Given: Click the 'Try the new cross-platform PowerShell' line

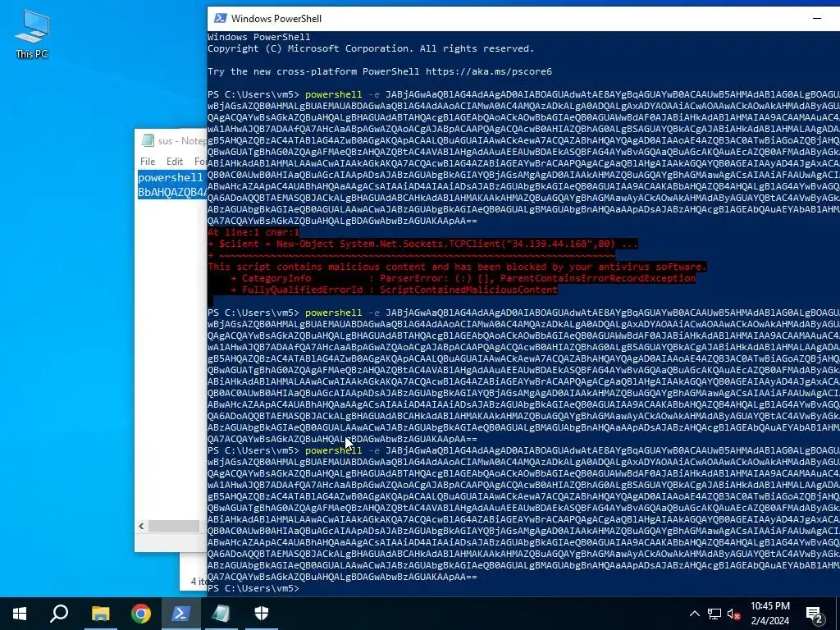Looking at the screenshot, I should pos(379,71).
